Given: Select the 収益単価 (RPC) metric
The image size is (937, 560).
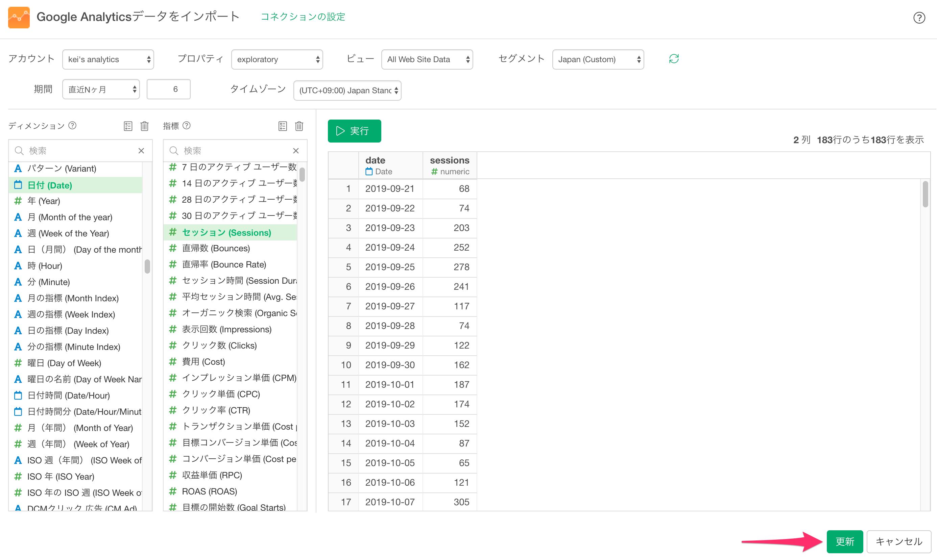Looking at the screenshot, I should [x=231, y=476].
